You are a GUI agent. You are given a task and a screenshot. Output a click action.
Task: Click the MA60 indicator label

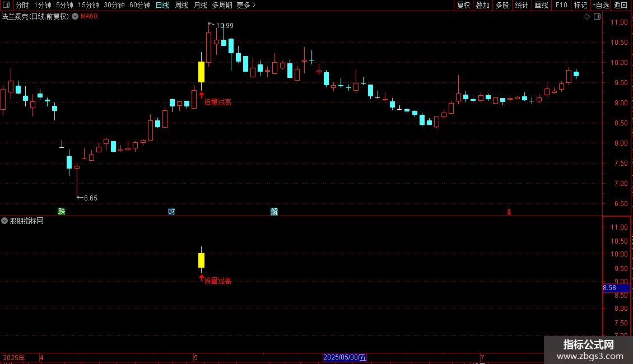[x=90, y=16]
